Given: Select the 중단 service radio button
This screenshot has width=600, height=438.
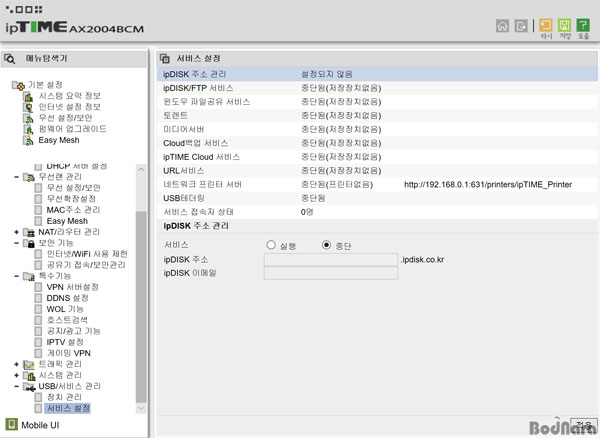Looking at the screenshot, I should point(326,245).
